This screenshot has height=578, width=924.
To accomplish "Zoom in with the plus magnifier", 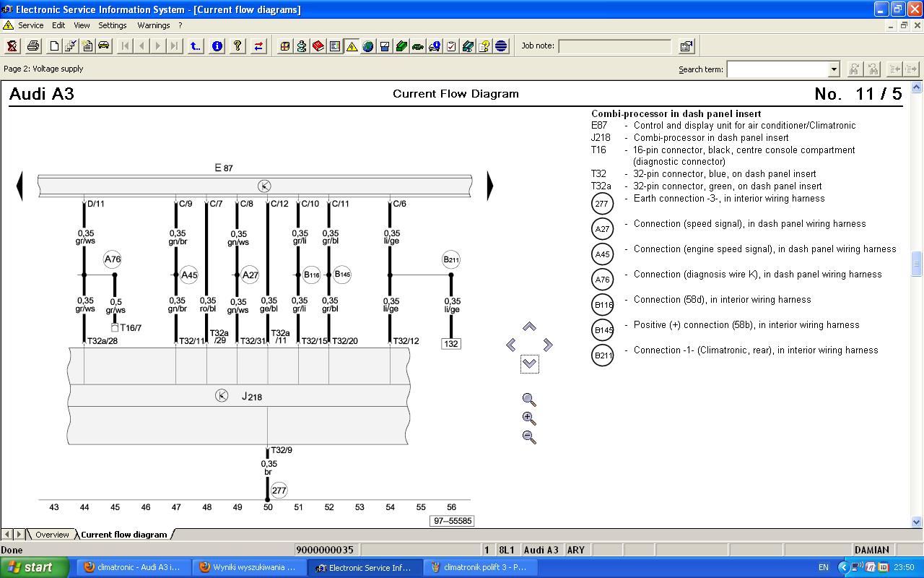I will [529, 418].
